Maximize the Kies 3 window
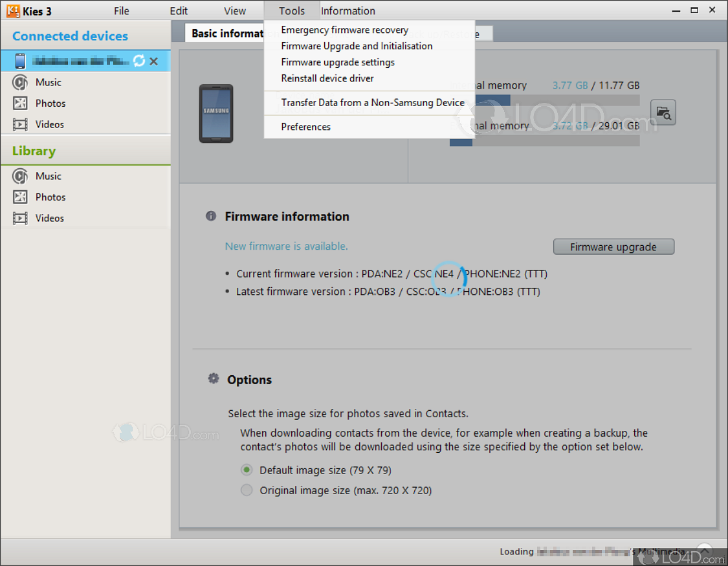 (x=694, y=10)
